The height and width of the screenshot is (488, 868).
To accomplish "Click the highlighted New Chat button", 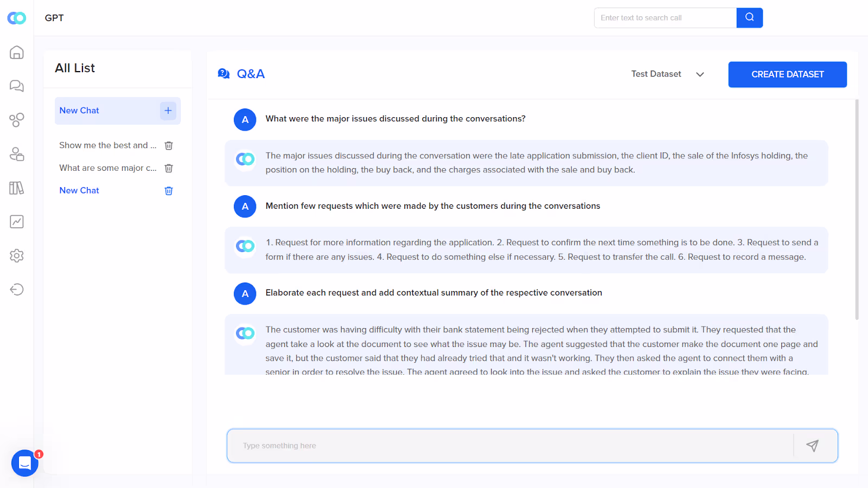I will (x=118, y=111).
